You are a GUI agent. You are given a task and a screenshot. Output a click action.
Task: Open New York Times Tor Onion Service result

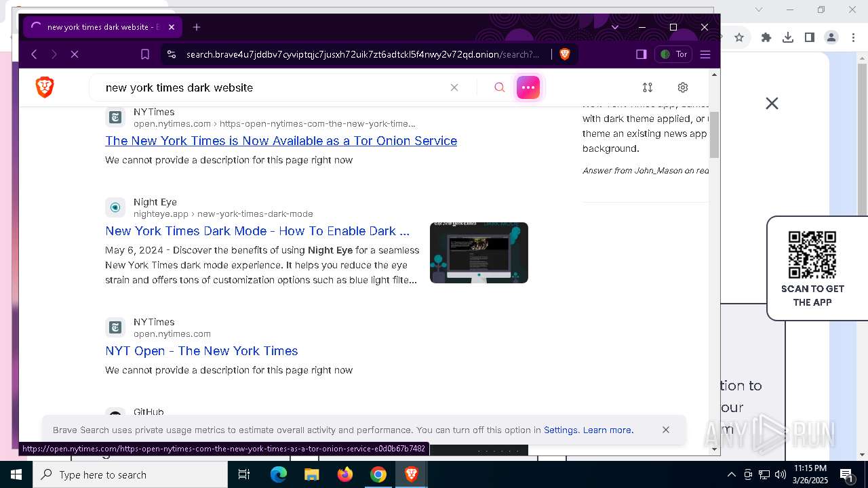281,141
